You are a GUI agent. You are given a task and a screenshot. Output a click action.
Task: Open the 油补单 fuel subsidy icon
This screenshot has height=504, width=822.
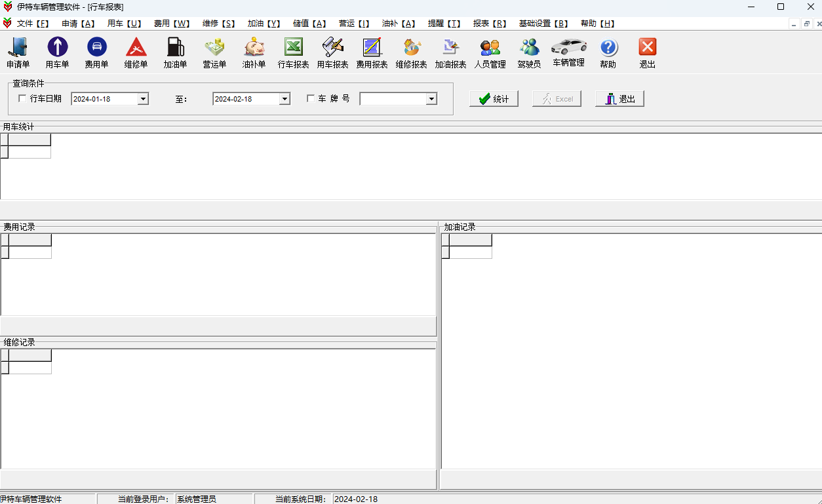(254, 53)
